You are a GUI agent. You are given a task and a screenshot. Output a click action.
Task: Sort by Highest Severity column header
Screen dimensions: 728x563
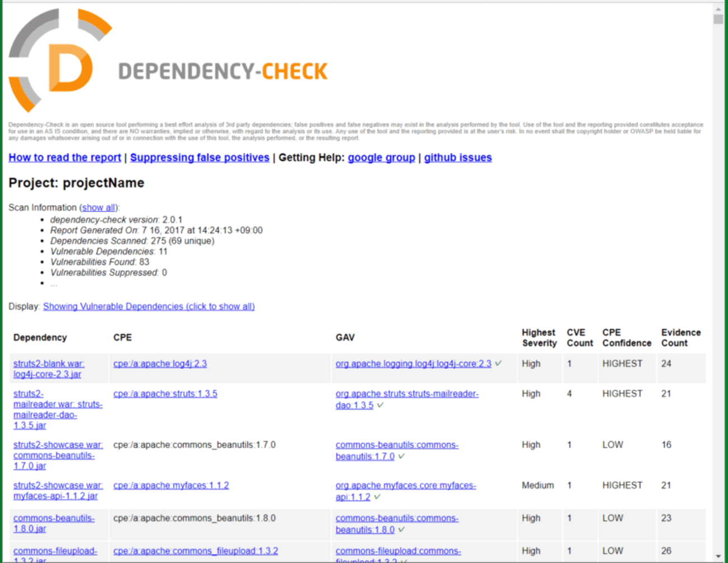[539, 338]
